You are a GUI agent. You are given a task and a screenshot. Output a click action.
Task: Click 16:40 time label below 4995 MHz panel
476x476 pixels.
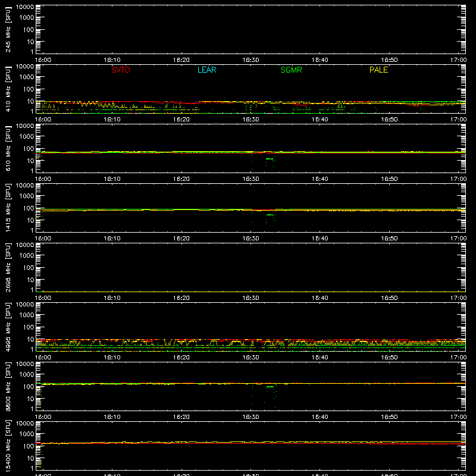320,358
